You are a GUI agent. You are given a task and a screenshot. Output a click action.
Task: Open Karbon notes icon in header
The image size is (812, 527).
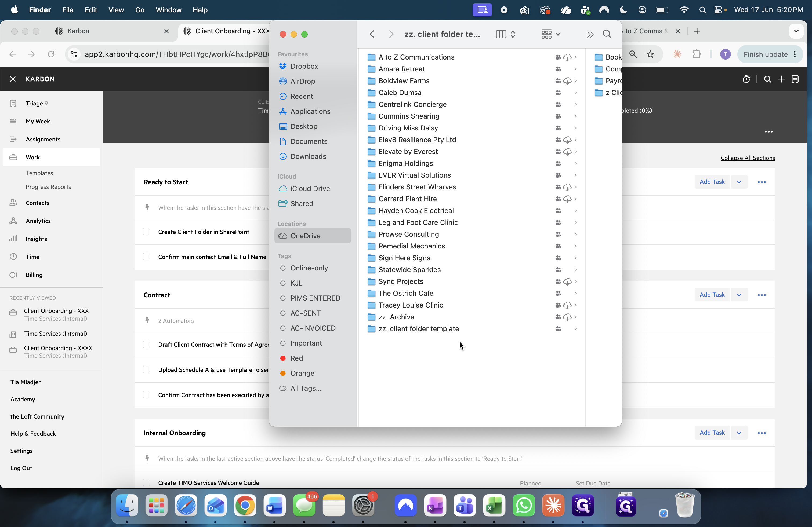[x=795, y=79]
